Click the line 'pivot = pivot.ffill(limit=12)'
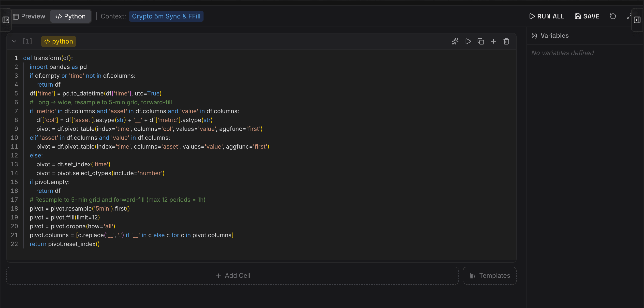Image resolution: width=644 pixels, height=308 pixels. (x=65, y=217)
